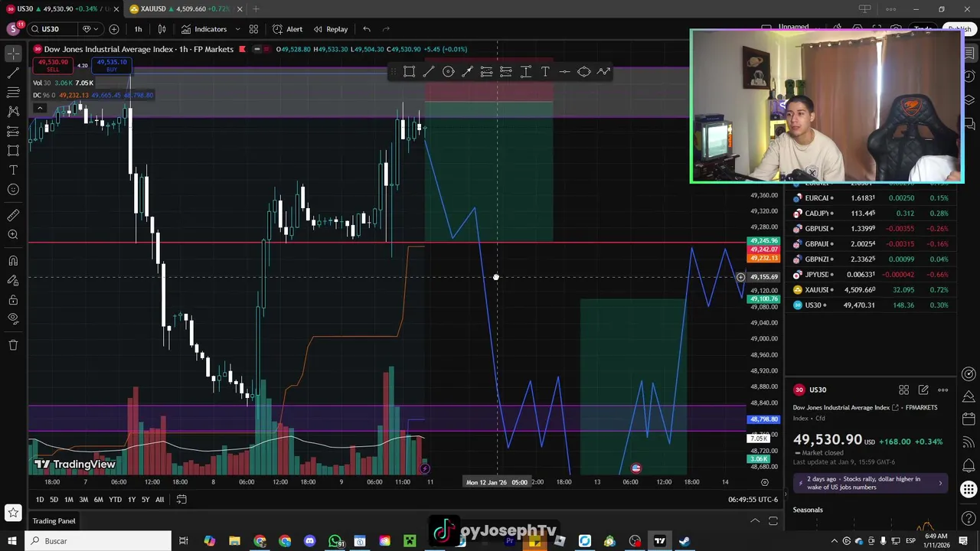The width and height of the screenshot is (980, 551).
Task: Open more options for US30 details panel
Action: pos(943,390)
